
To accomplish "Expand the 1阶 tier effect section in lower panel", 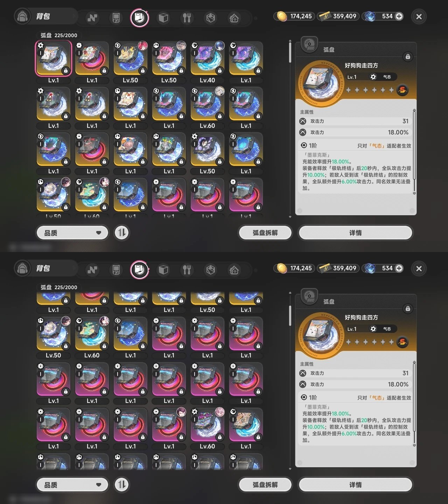I will pyautogui.click(x=356, y=398).
